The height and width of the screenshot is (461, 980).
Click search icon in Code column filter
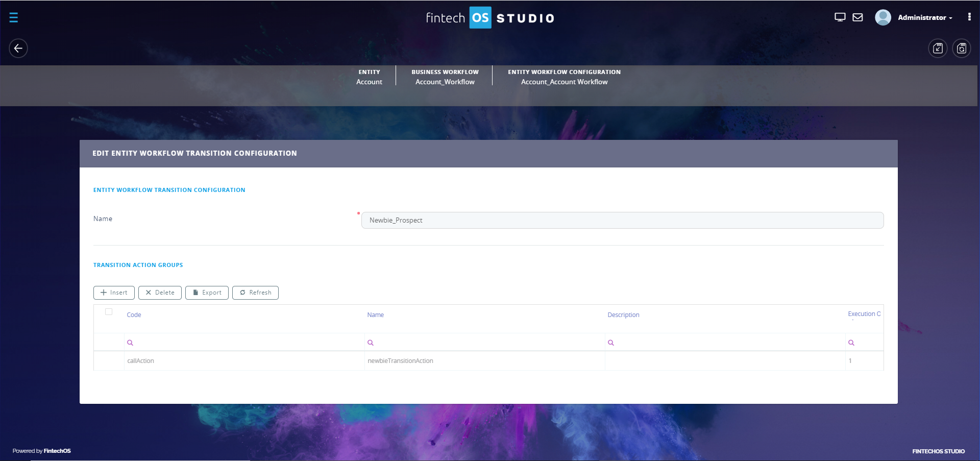pos(130,343)
